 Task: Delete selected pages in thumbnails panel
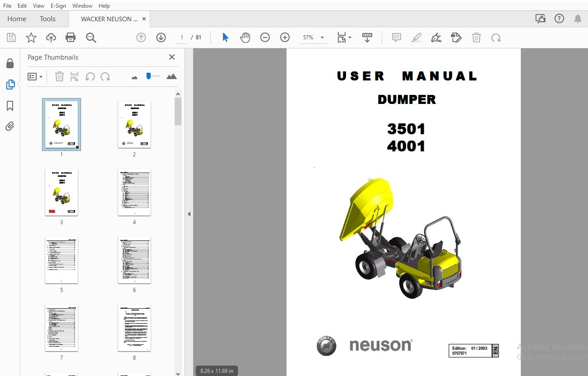click(x=59, y=76)
